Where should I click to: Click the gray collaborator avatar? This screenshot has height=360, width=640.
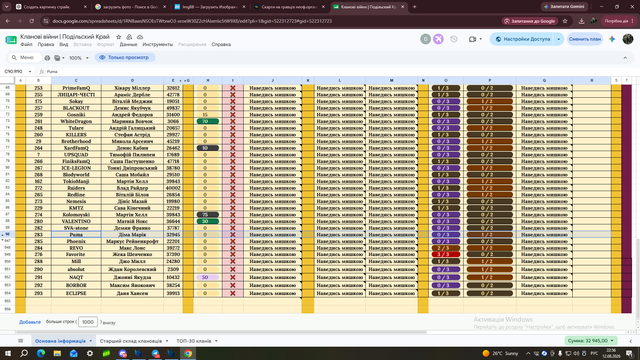pyautogui.click(x=425, y=39)
